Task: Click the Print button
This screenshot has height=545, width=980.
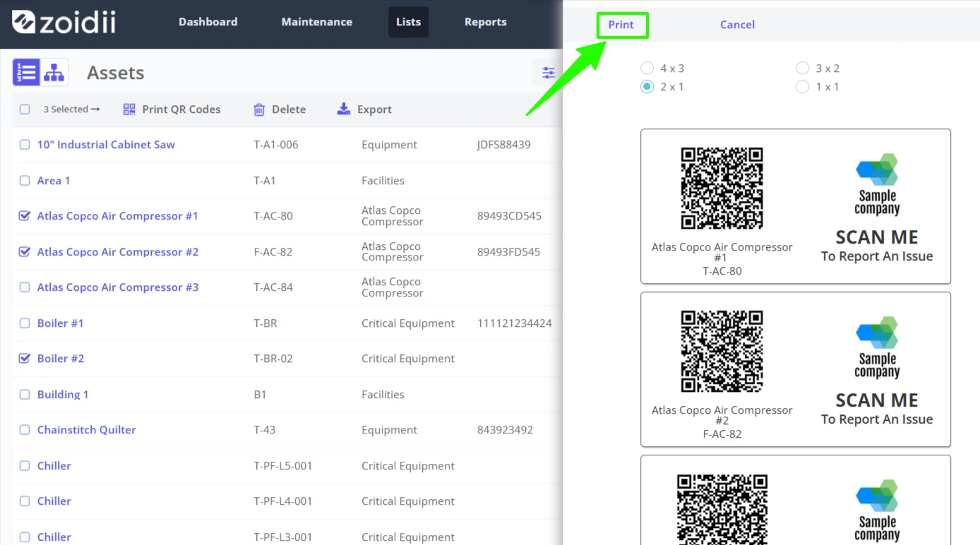Action: (621, 25)
